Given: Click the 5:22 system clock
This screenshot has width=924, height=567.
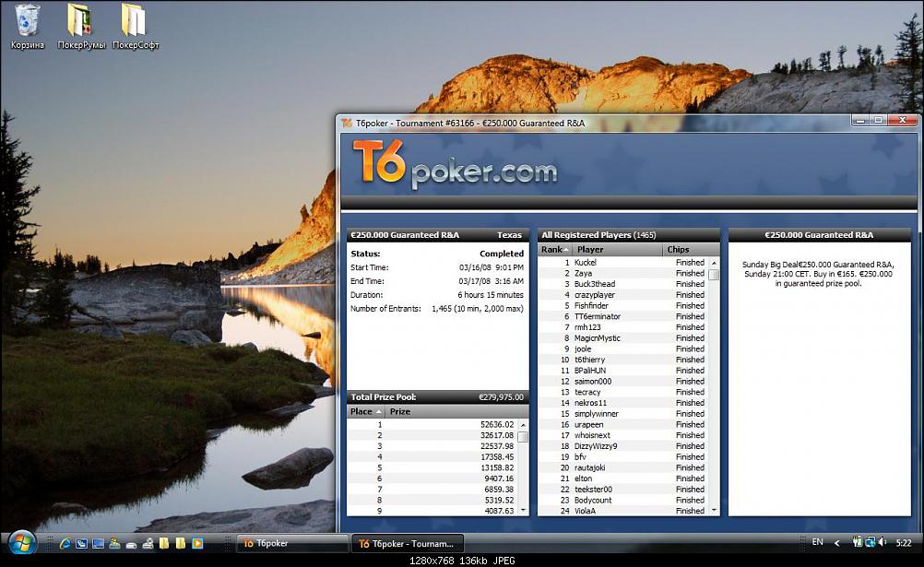Looking at the screenshot, I should tap(904, 543).
